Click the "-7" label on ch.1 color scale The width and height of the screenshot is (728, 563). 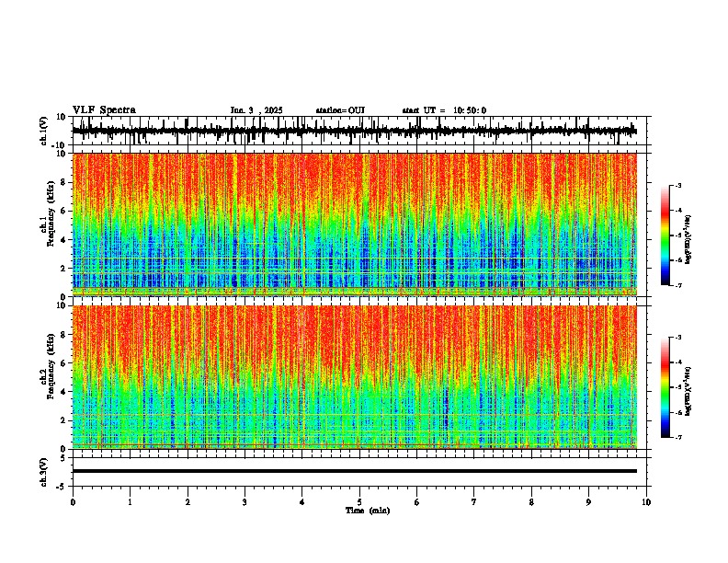678,285
